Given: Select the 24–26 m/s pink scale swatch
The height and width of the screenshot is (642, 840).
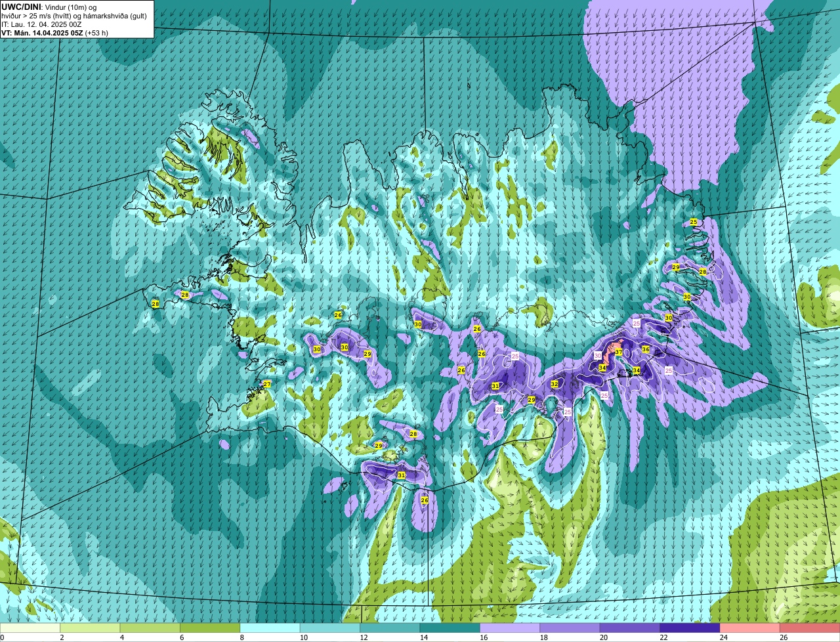Looking at the screenshot, I should (x=750, y=628).
